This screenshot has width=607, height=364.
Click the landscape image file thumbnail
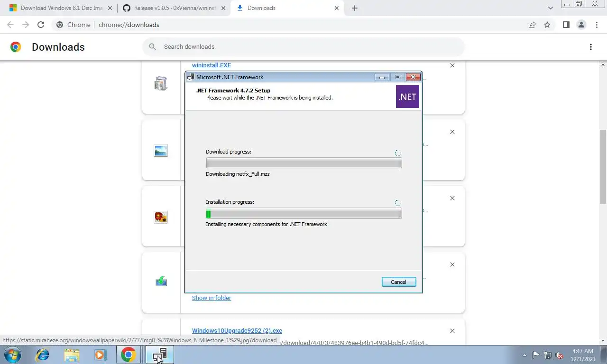click(x=161, y=151)
